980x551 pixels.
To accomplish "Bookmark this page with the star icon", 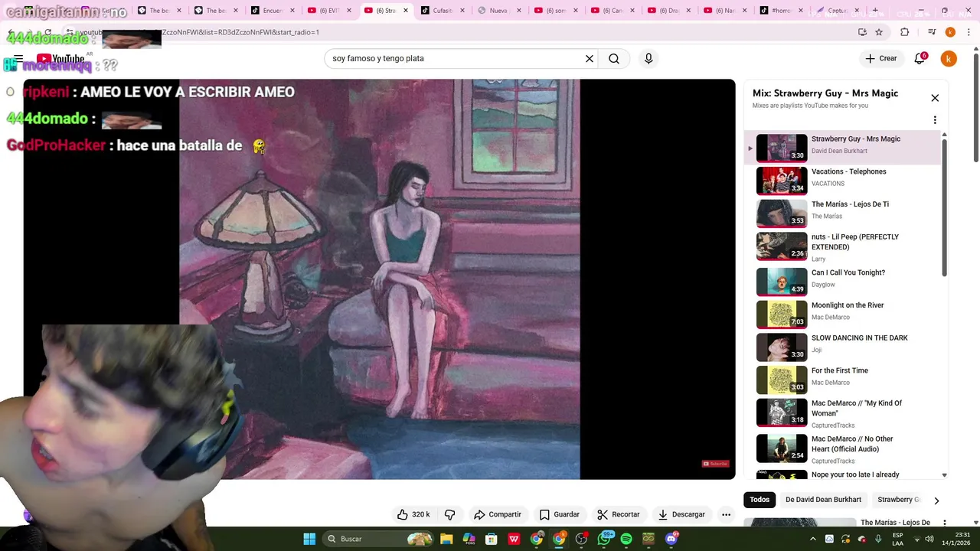I will 879,32.
